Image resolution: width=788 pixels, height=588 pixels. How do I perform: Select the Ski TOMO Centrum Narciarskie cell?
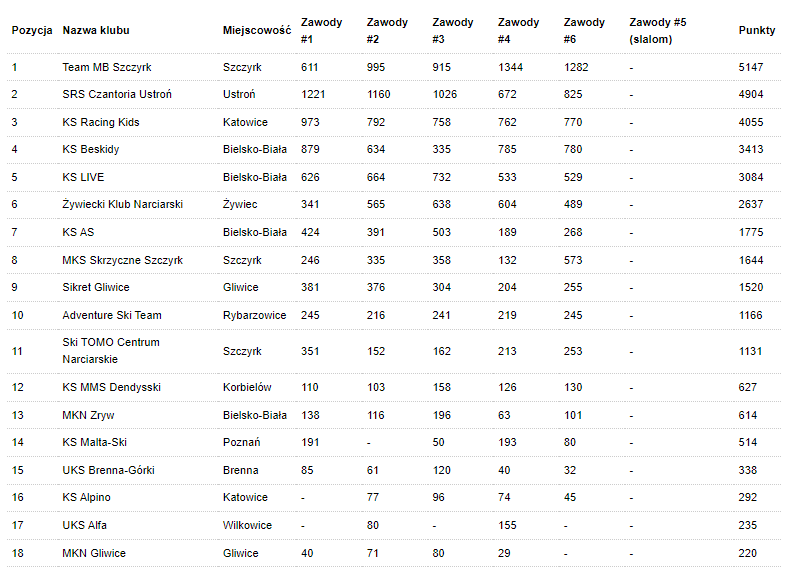click(111, 350)
